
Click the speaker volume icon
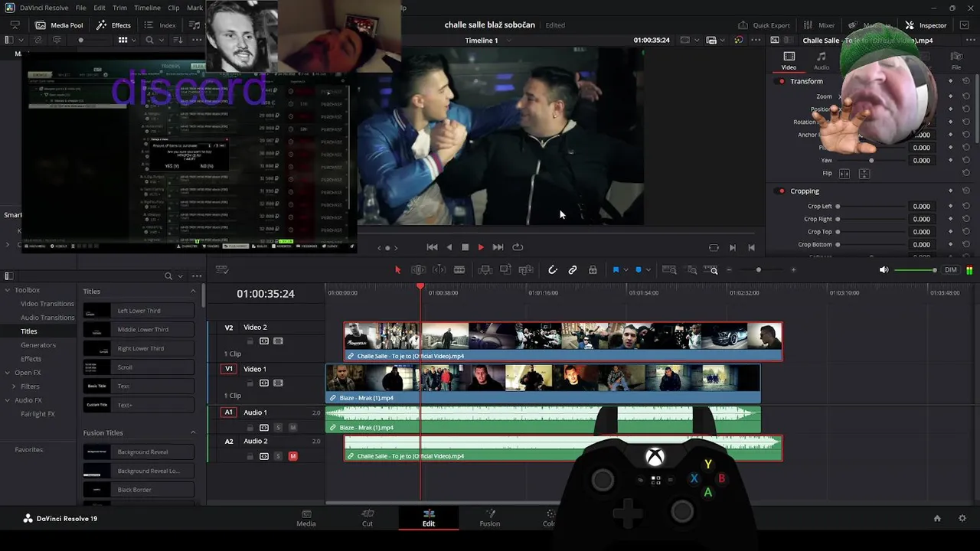pos(884,270)
